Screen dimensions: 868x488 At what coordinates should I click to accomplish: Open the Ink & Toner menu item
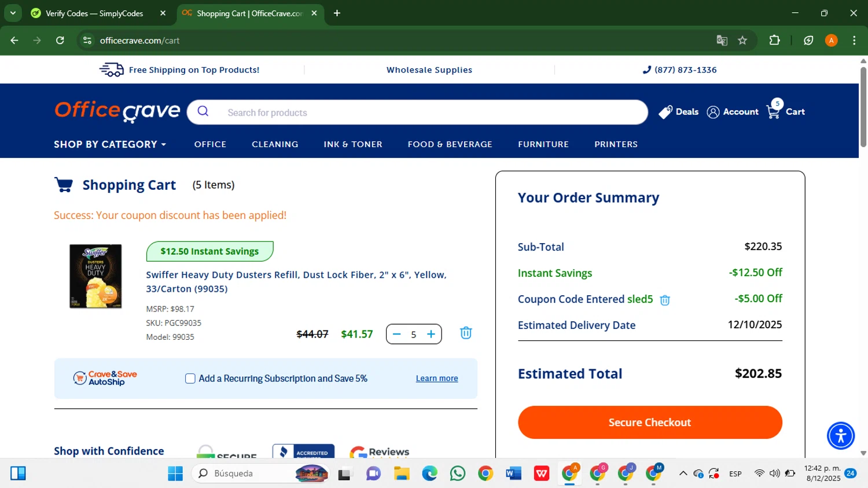(x=353, y=144)
